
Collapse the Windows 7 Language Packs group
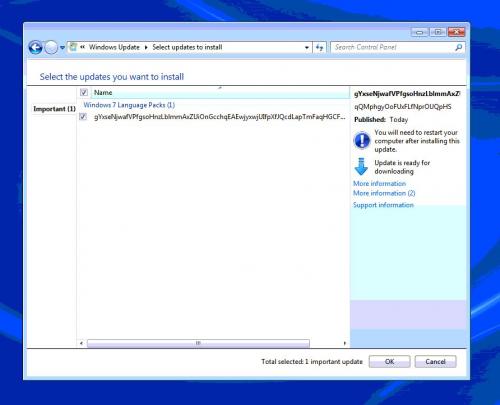(x=129, y=105)
